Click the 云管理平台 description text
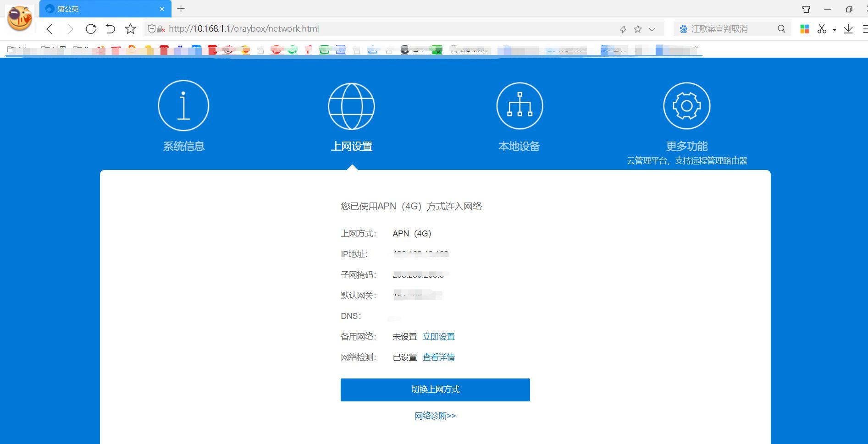This screenshot has width=868, height=444. click(686, 161)
